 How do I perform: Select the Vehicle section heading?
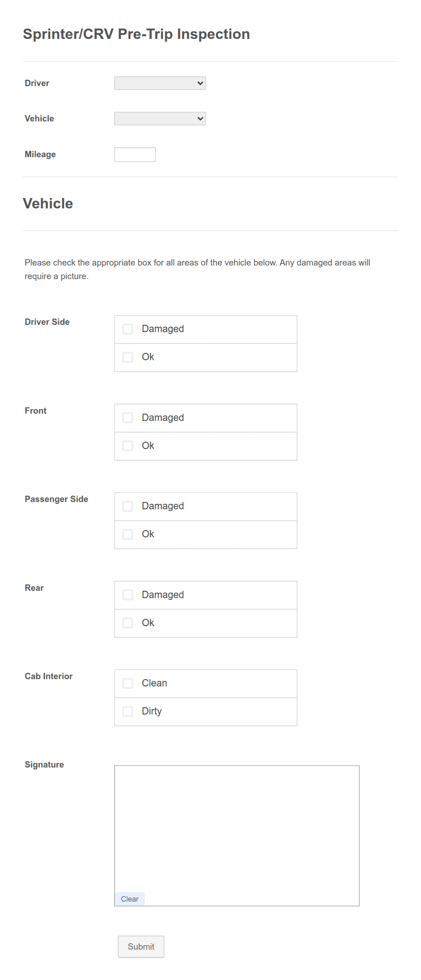(x=48, y=203)
